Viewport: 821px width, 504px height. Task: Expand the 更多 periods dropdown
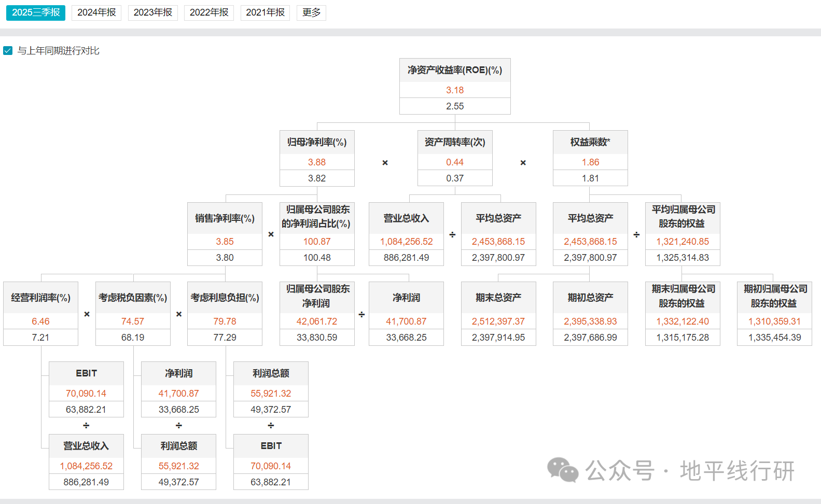311,12
